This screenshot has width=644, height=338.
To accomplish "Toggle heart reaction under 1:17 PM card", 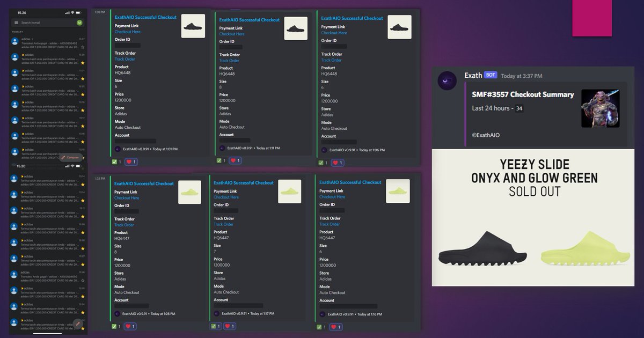I will pyautogui.click(x=230, y=326).
